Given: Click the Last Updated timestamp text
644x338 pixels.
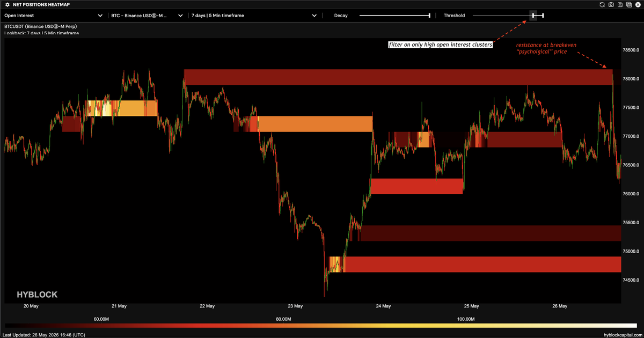Looking at the screenshot, I should (43, 334).
